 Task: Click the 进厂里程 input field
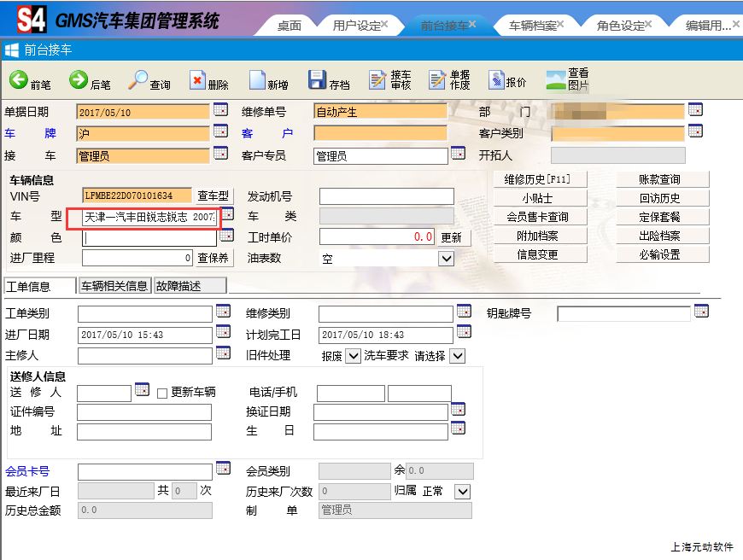(137, 258)
